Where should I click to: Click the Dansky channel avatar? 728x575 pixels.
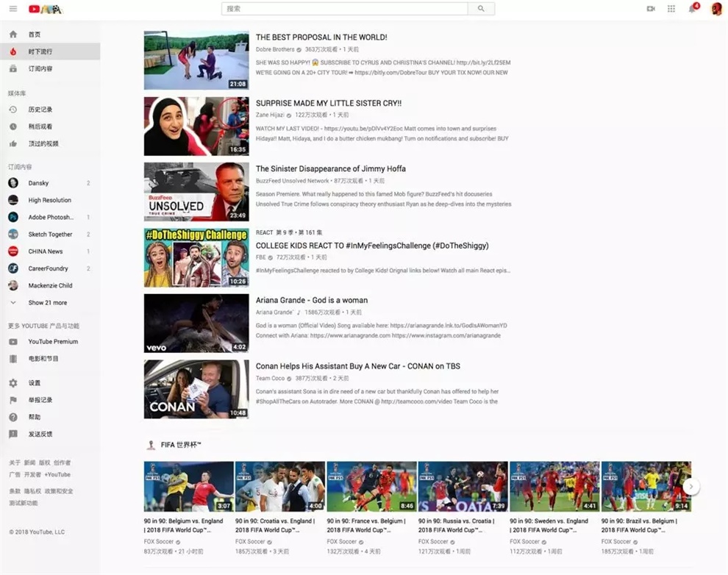(13, 183)
